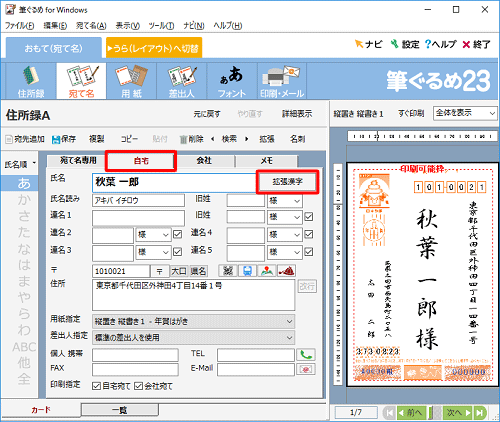Select the 宛て名 toolbar icon
This screenshot has width=500, height=422.
tap(82, 81)
